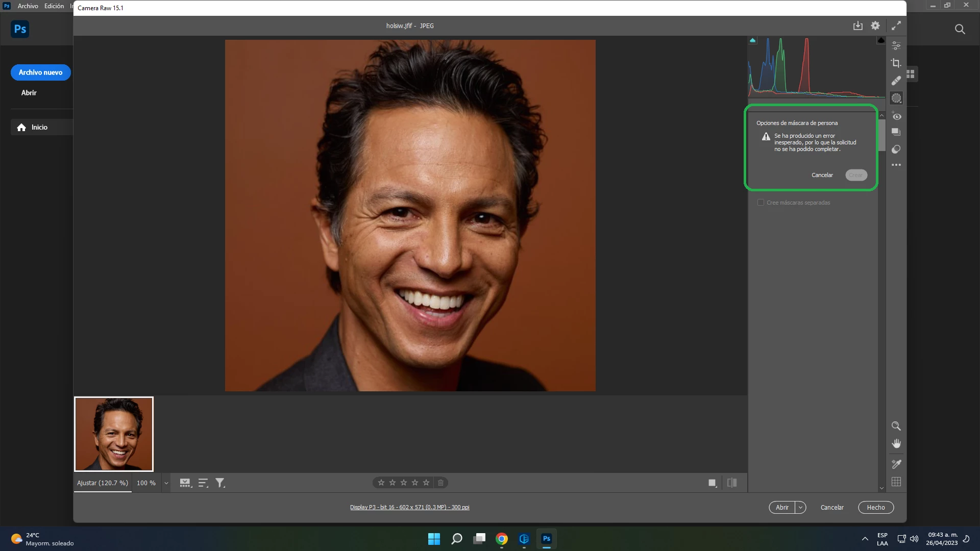Open the Edit sliders panel icon
This screenshot has height=551, width=980.
(896, 46)
